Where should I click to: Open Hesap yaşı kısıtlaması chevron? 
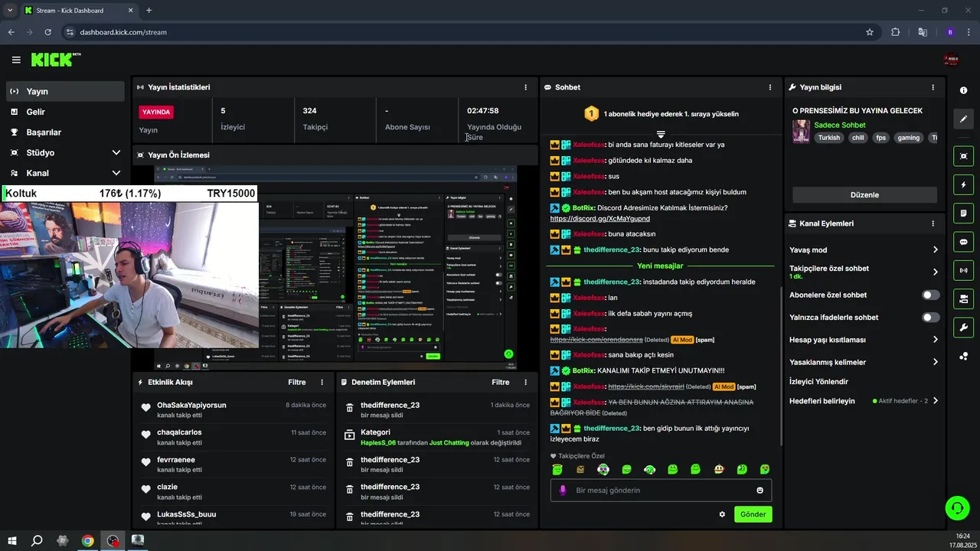(x=935, y=340)
